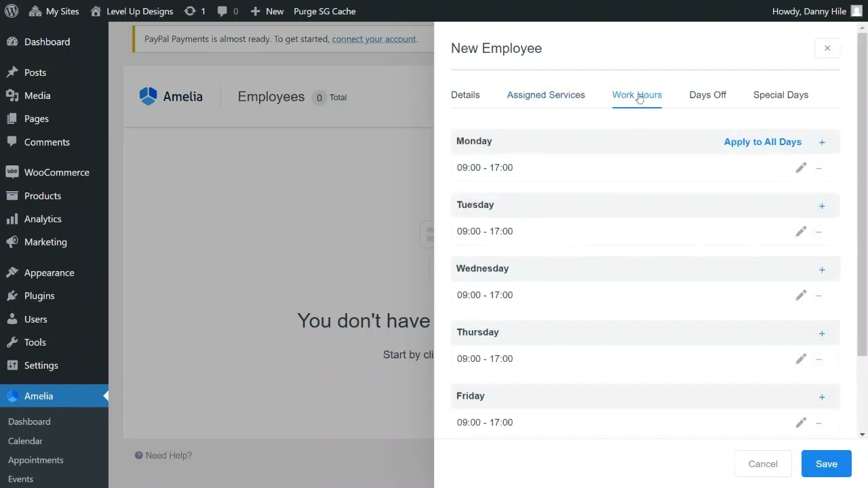The width and height of the screenshot is (868, 488).
Task: Remove the Friday work period
Action: 818,423
